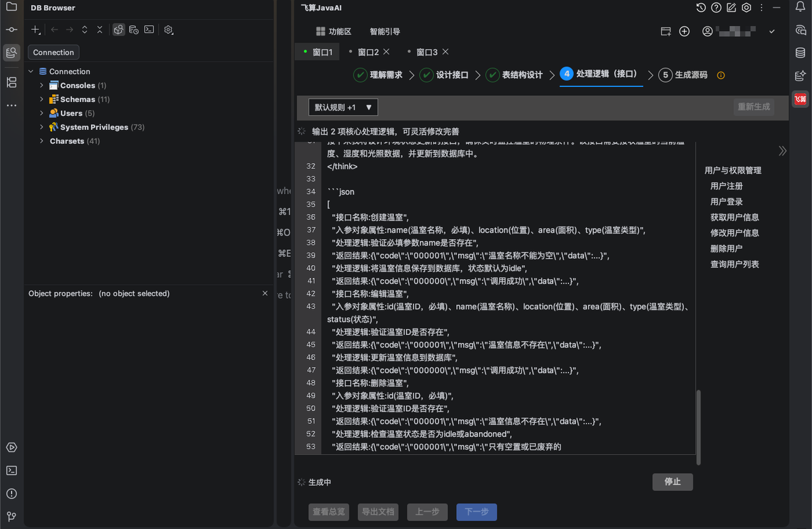Select the Connection tab in DB Browser
Viewport: 812px width, 529px height.
[53, 52]
